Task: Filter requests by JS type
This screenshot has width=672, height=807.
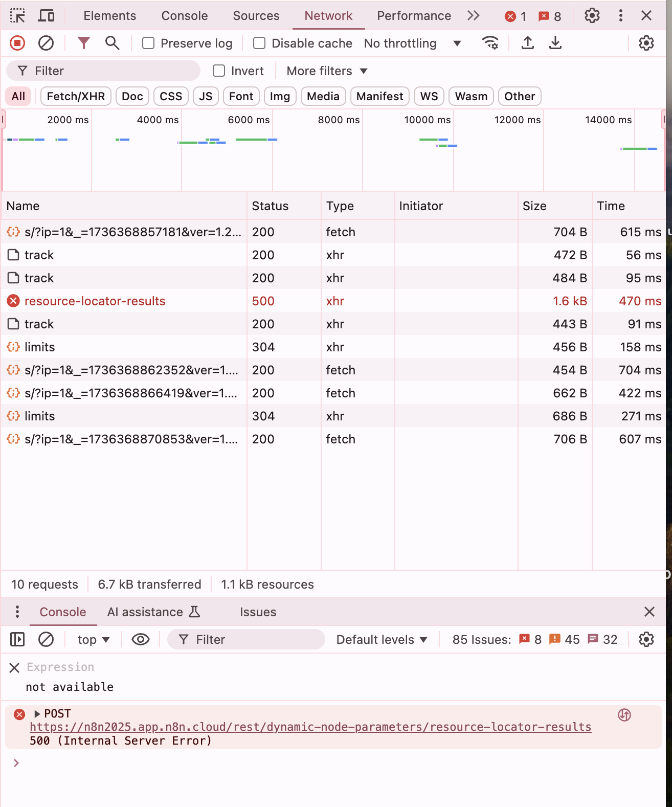Action: [x=206, y=96]
